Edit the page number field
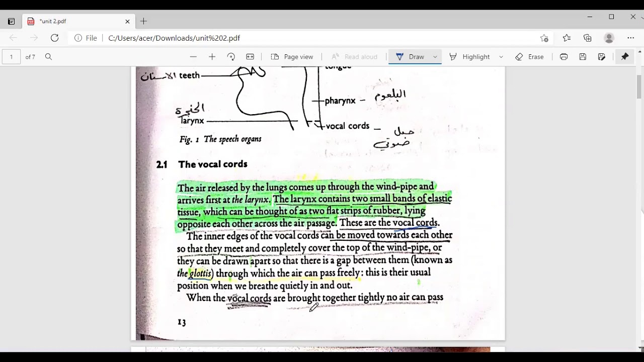 pyautogui.click(x=11, y=57)
